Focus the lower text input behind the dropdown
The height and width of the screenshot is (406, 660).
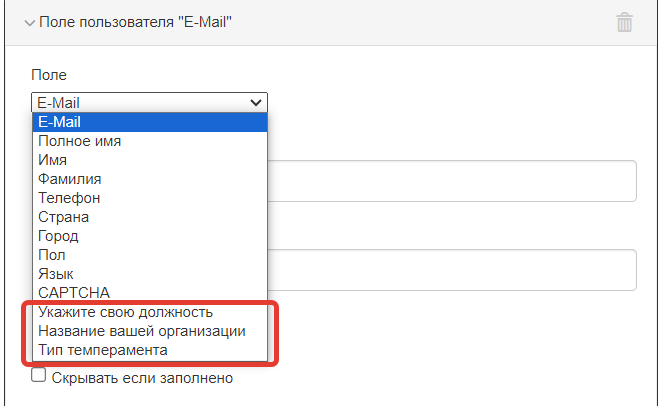[452, 270]
